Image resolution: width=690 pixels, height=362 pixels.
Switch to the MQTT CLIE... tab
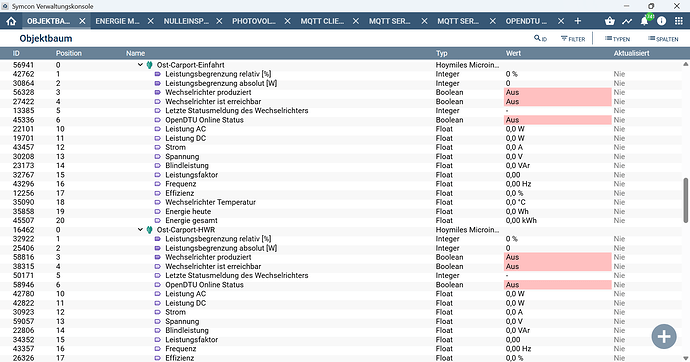[322, 21]
